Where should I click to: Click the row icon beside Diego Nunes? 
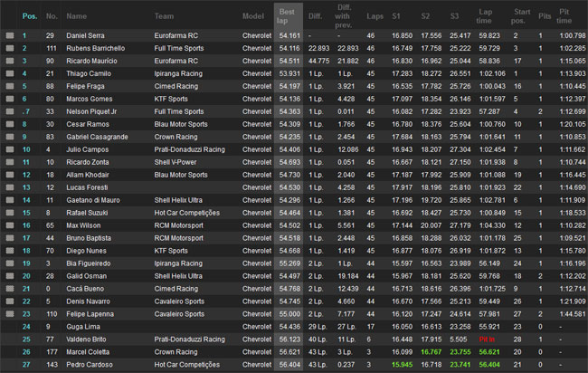tap(10, 251)
